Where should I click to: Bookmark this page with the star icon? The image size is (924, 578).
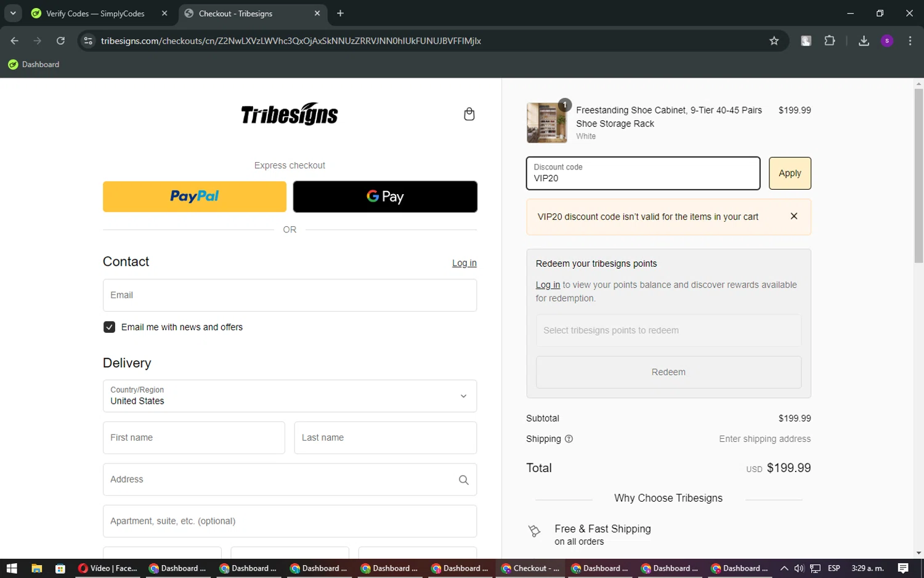774,41
